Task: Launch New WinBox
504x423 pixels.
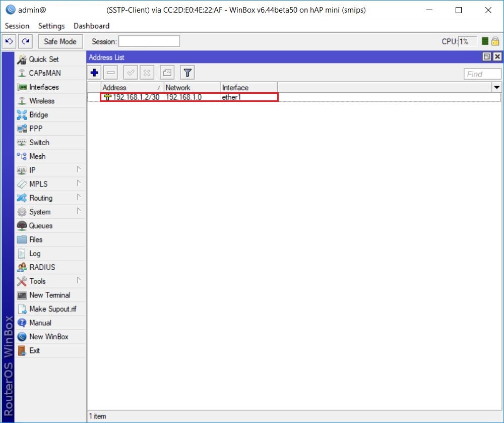Action: click(x=50, y=337)
